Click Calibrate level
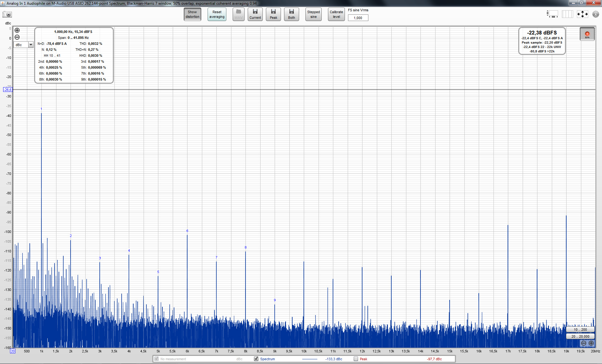The width and height of the screenshot is (602, 364). (336, 14)
